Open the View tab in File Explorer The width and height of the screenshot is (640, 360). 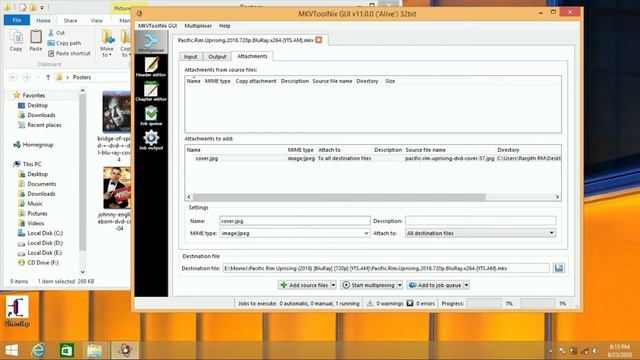pos(97,20)
